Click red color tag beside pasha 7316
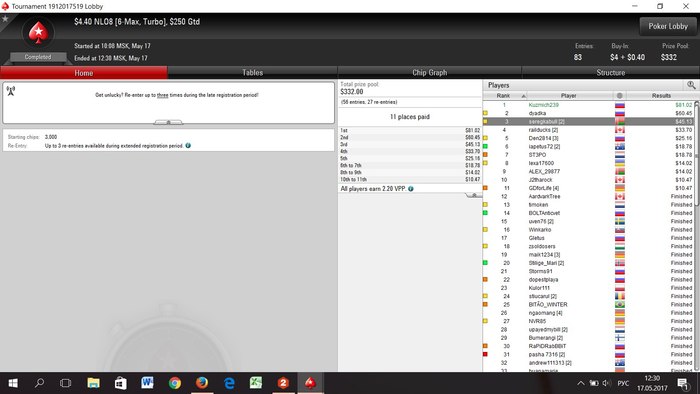 pyautogui.click(x=485, y=354)
